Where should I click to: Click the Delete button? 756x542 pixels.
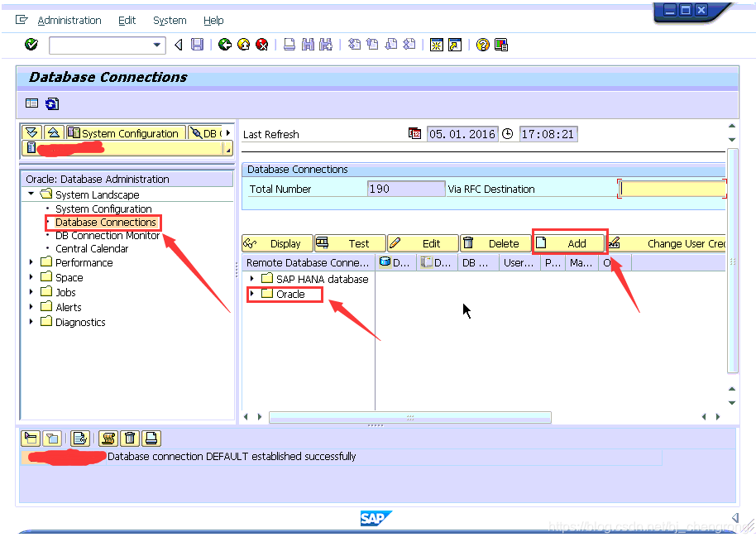495,243
